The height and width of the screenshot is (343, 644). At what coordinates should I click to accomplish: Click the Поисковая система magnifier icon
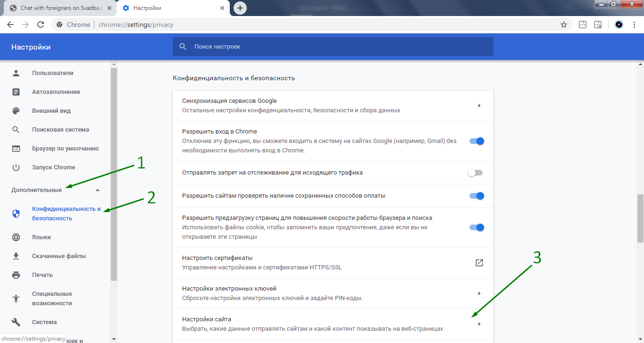[x=16, y=130]
